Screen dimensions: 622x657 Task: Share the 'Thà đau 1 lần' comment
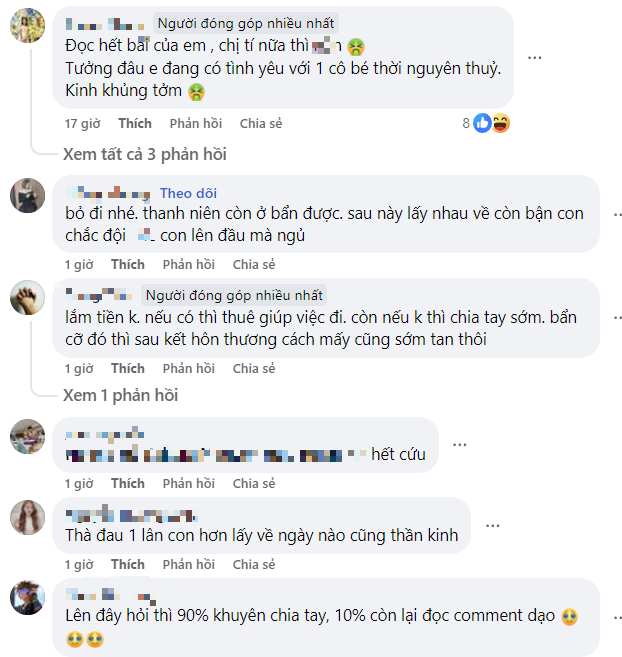(254, 565)
